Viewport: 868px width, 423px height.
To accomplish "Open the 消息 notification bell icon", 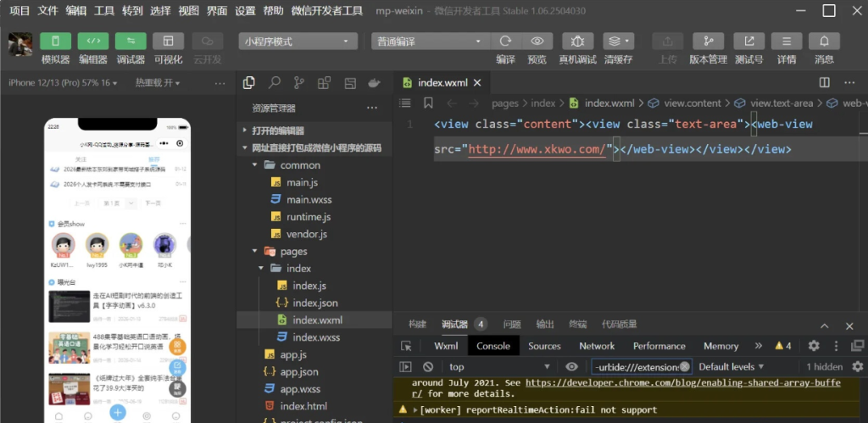I will coord(824,42).
